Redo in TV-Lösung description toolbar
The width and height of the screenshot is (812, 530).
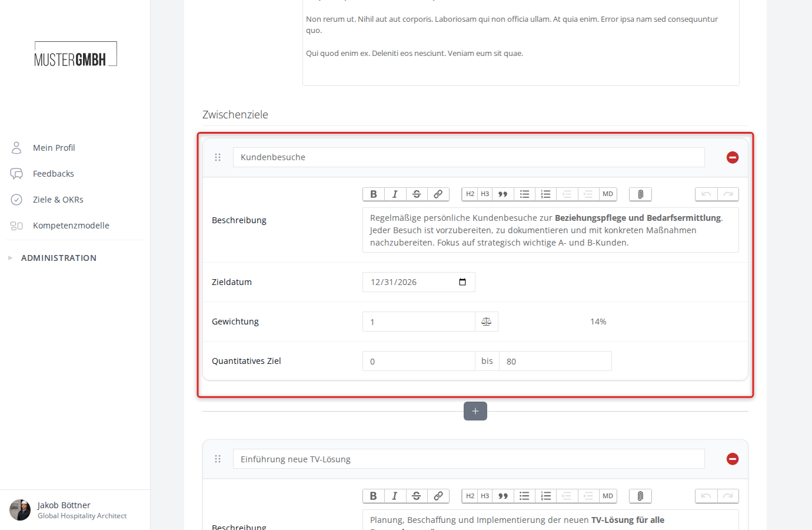click(x=728, y=496)
